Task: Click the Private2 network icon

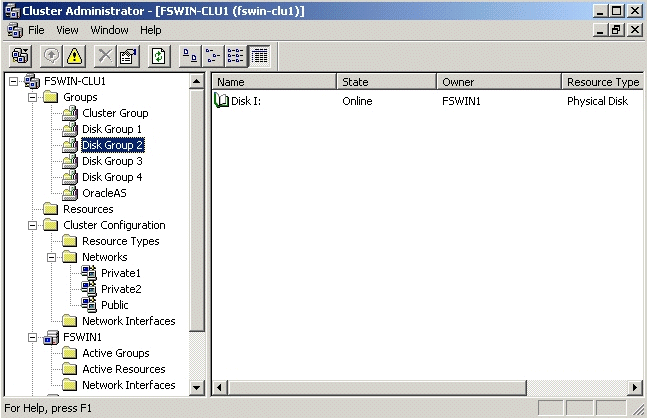Action: point(89,289)
